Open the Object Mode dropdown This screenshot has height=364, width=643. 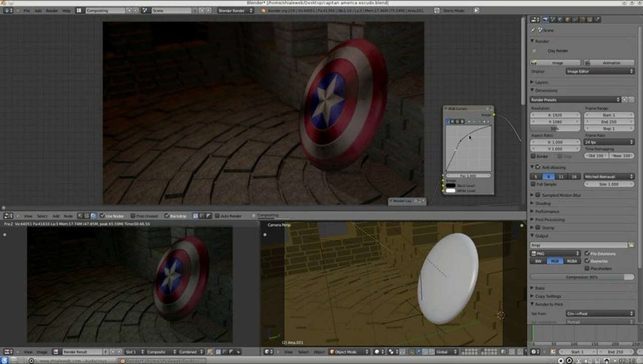point(350,352)
